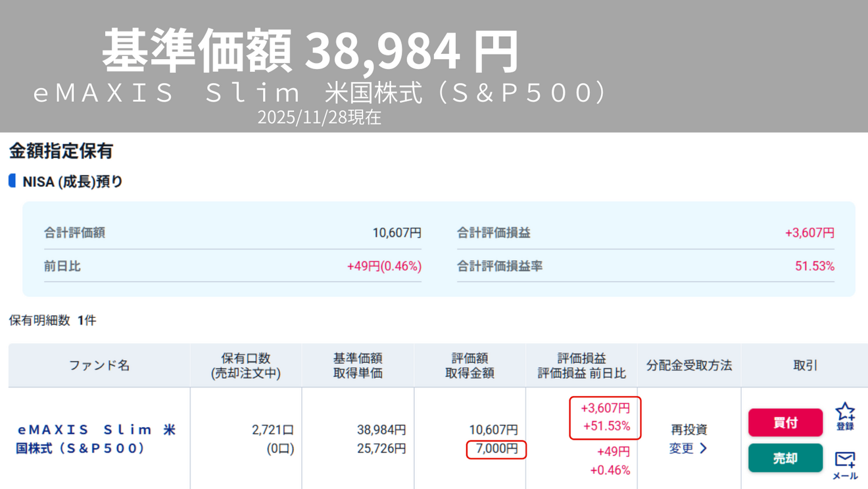Select the 51.53% 合計評価損益率 summary value
868x489 pixels.
coord(815,267)
